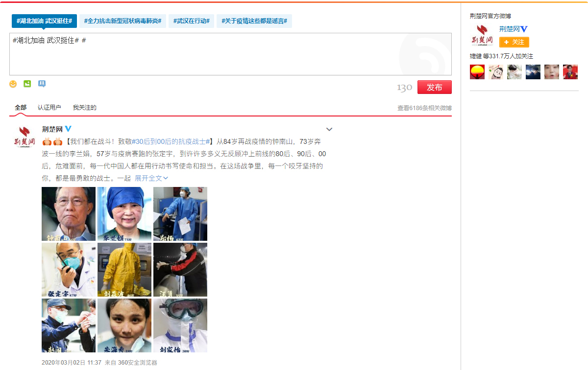Open the cartoon face follower avatar

[496, 72]
